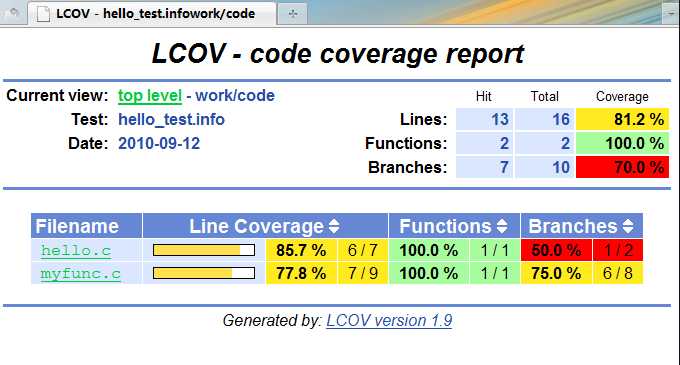680x365 pixels.
Task: Click the Lines hit value 13
Action: click(x=484, y=120)
